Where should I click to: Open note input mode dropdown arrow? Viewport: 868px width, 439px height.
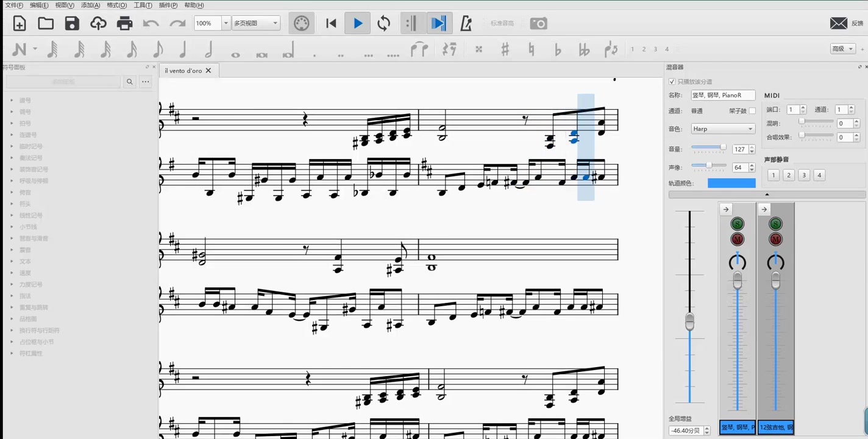35,49
